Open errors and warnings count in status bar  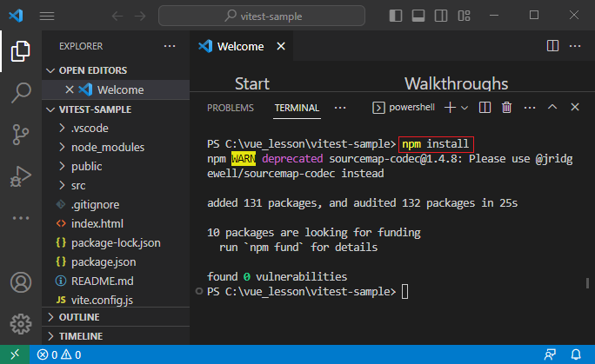(59, 355)
